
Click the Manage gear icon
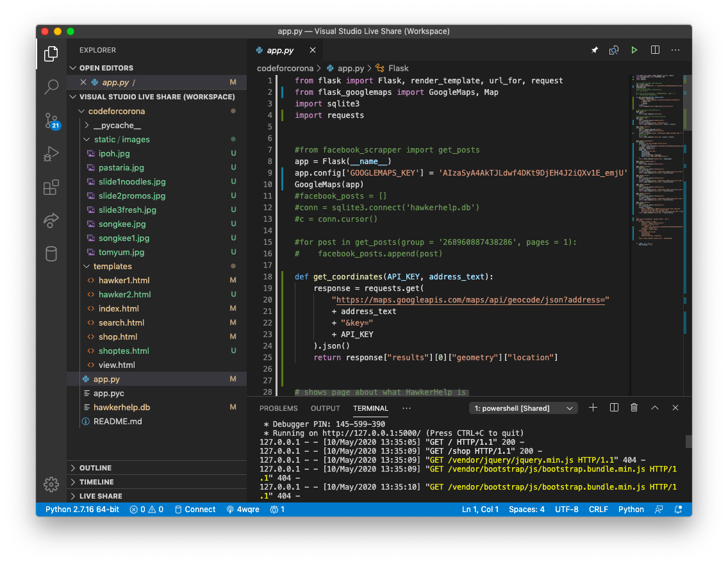51,484
